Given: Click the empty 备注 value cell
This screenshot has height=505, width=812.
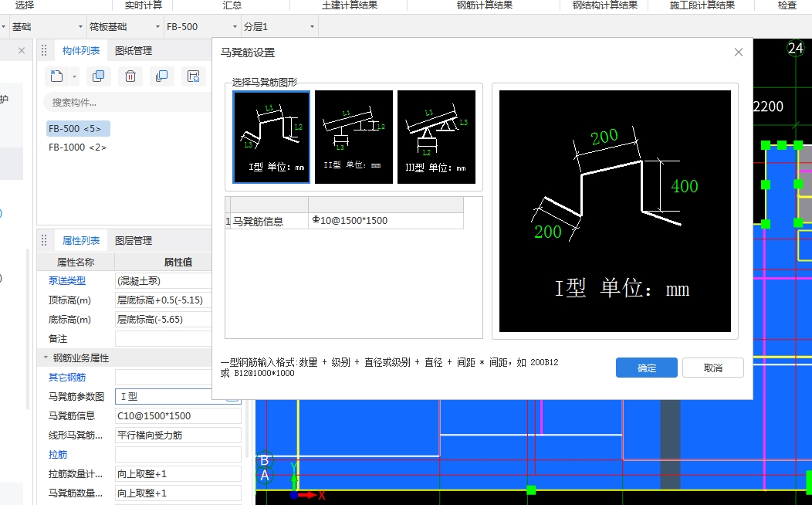Looking at the screenshot, I should pos(163,339).
